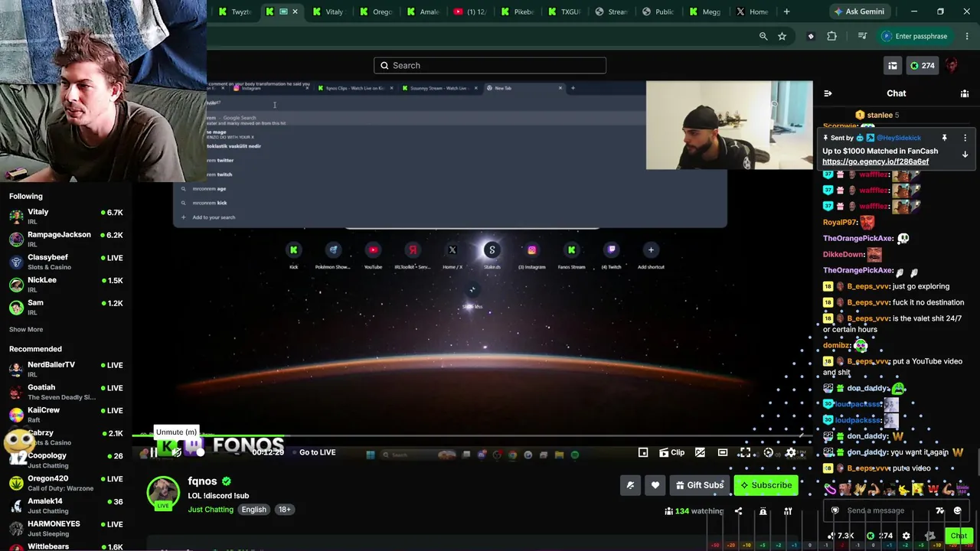Viewport: 980px width, 551px height.
Task: Click the slashed-square icon in the player controls
Action: point(700,452)
